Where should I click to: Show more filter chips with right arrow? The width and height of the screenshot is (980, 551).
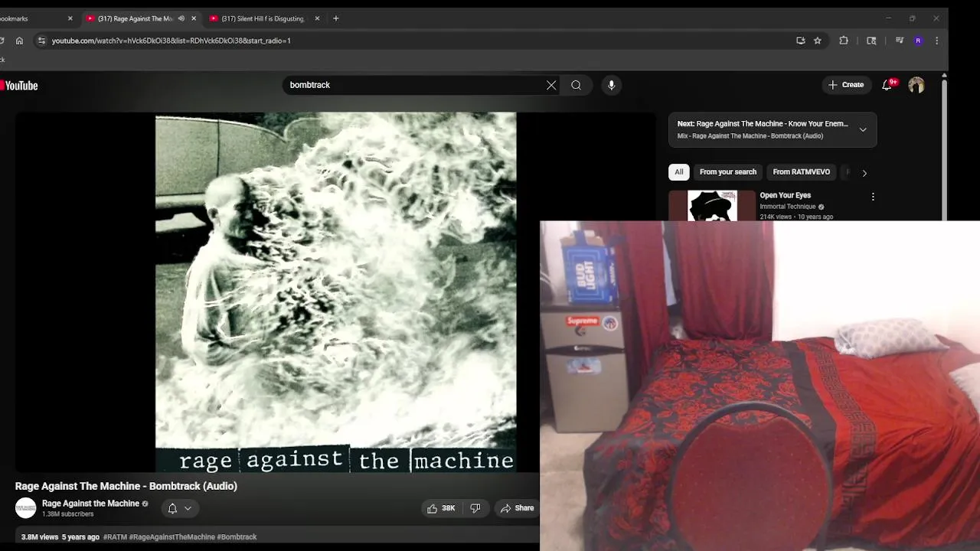coord(864,173)
